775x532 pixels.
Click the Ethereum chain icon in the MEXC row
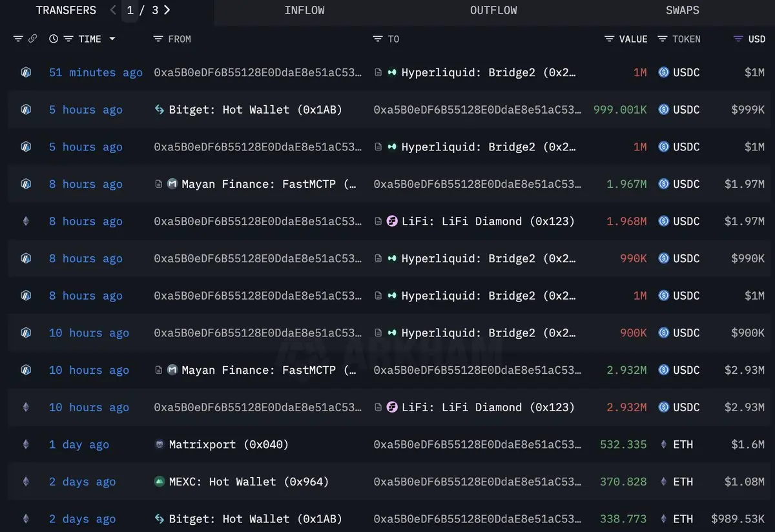(26, 482)
